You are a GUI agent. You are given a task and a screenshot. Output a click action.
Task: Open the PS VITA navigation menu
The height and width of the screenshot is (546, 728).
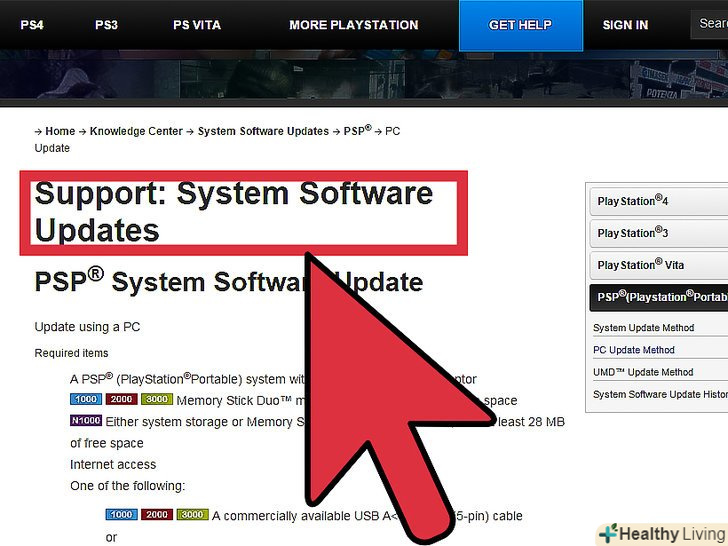click(x=197, y=25)
